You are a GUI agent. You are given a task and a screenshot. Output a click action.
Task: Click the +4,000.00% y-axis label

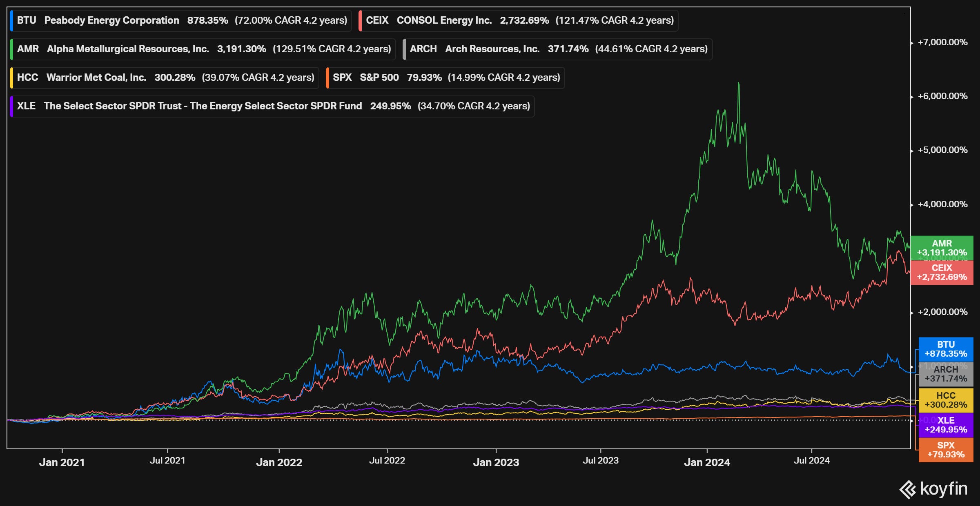(943, 204)
